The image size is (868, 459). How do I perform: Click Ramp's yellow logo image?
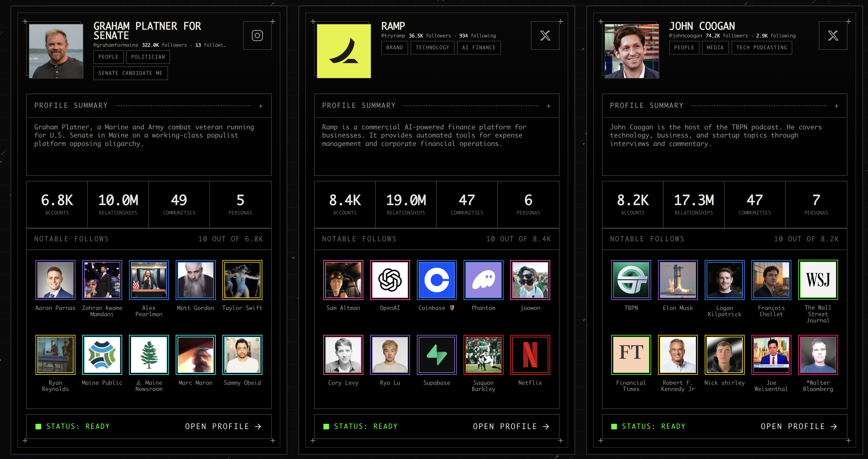click(x=344, y=51)
